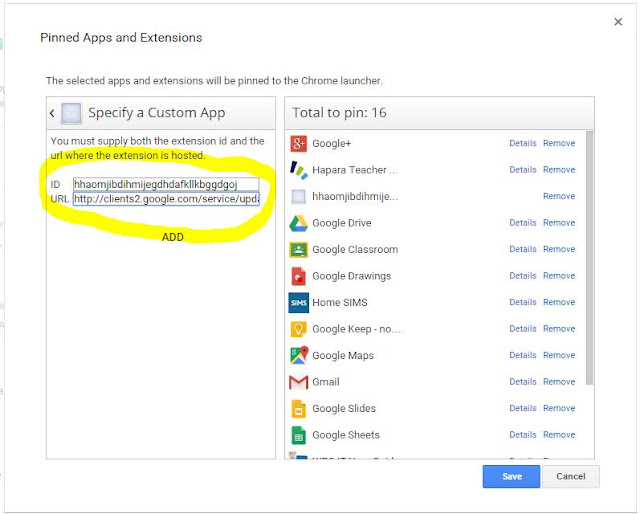The image size is (640, 514).
Task: Click the URL input field
Action: 166,199
